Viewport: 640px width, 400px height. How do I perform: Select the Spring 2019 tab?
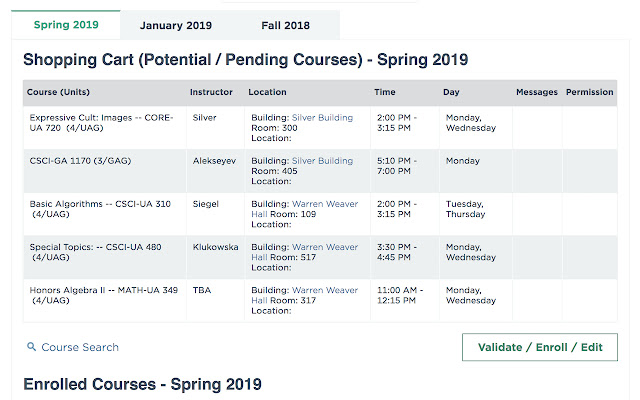pyautogui.click(x=66, y=25)
